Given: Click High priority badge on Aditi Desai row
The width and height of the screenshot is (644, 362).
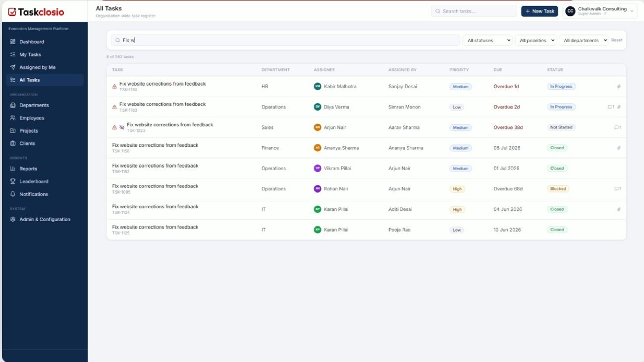Looking at the screenshot, I should pyautogui.click(x=457, y=209).
